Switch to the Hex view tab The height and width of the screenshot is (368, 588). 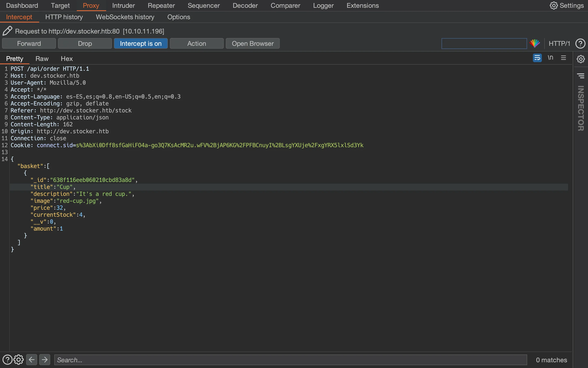click(67, 58)
